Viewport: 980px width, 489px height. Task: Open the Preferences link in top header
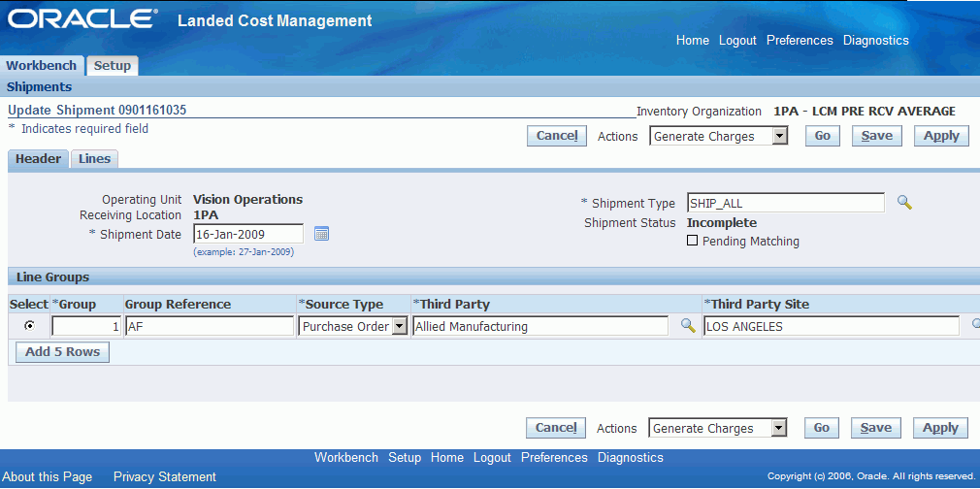click(800, 41)
